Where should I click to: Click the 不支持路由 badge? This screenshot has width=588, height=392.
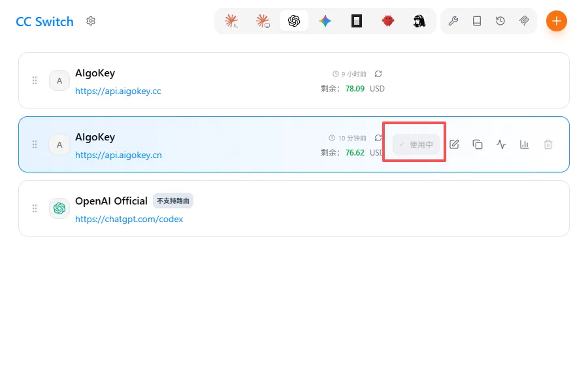click(x=173, y=201)
